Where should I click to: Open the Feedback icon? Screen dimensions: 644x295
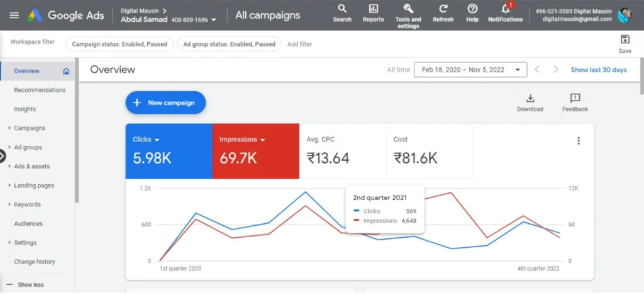tap(575, 98)
